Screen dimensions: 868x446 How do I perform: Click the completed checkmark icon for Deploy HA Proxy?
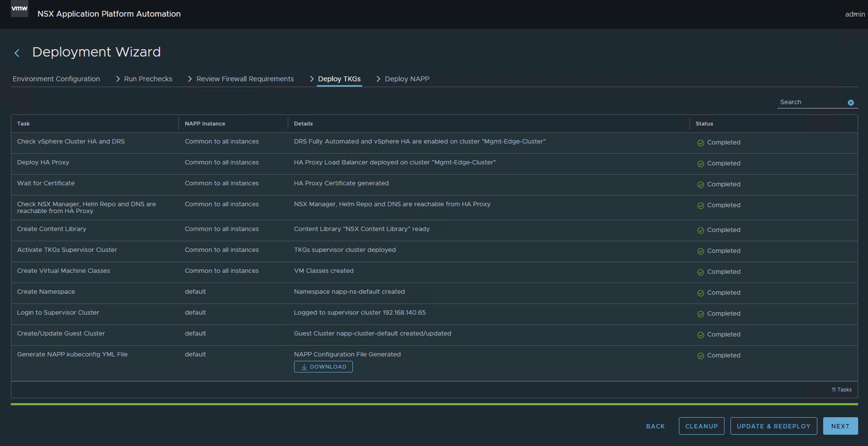tap(701, 164)
